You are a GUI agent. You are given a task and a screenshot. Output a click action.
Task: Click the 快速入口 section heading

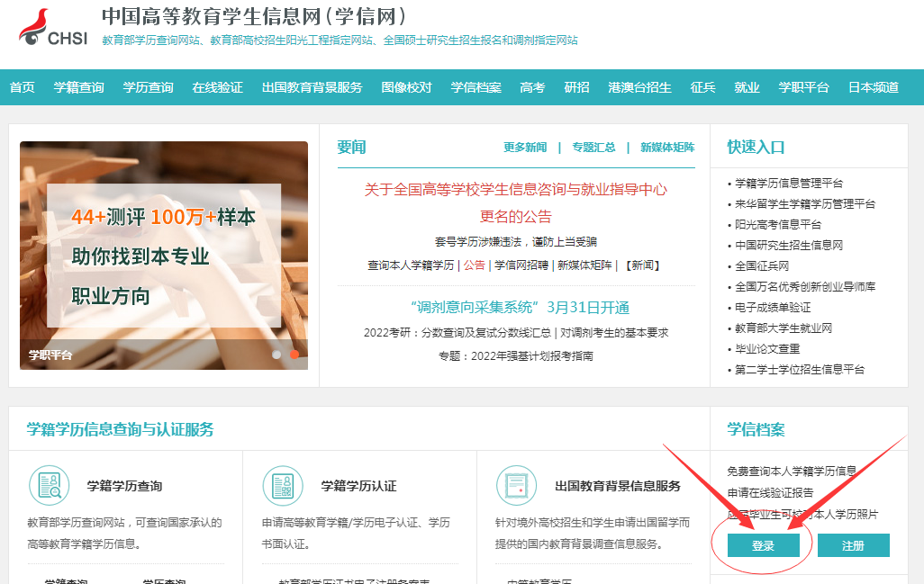point(756,148)
